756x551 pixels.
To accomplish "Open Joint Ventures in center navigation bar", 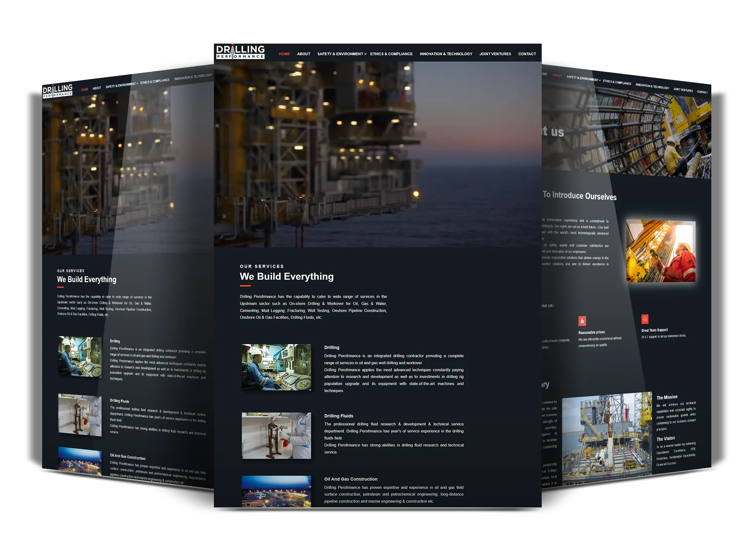I will (495, 54).
